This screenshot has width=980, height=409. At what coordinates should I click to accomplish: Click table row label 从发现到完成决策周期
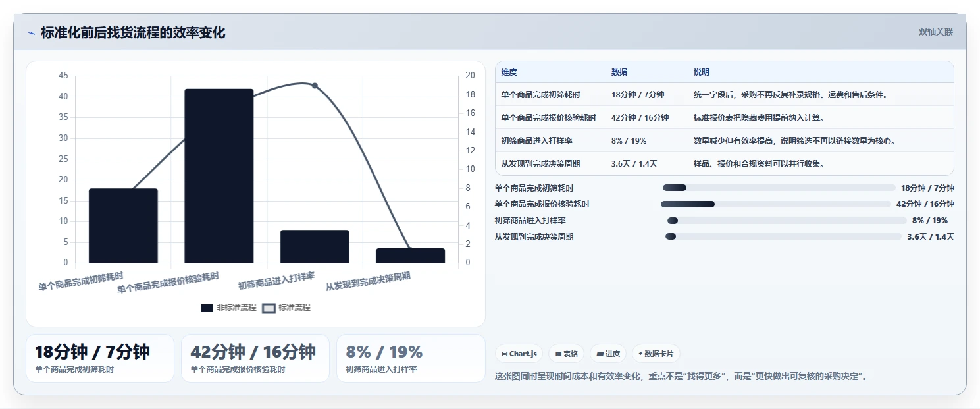[540, 163]
